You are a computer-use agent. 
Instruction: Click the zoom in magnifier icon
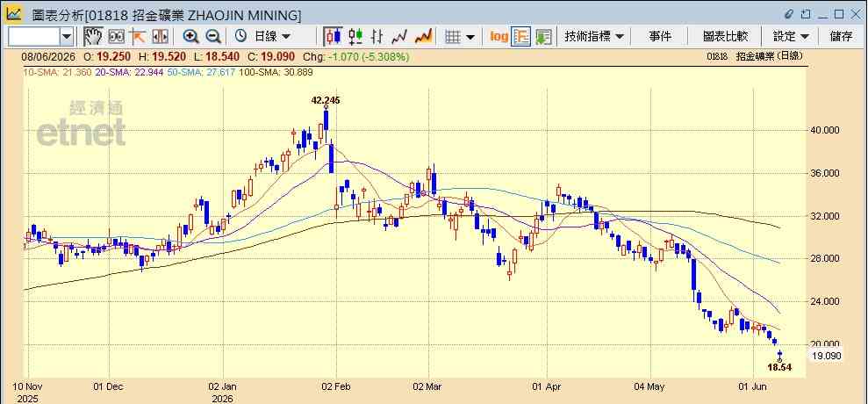[x=191, y=37]
